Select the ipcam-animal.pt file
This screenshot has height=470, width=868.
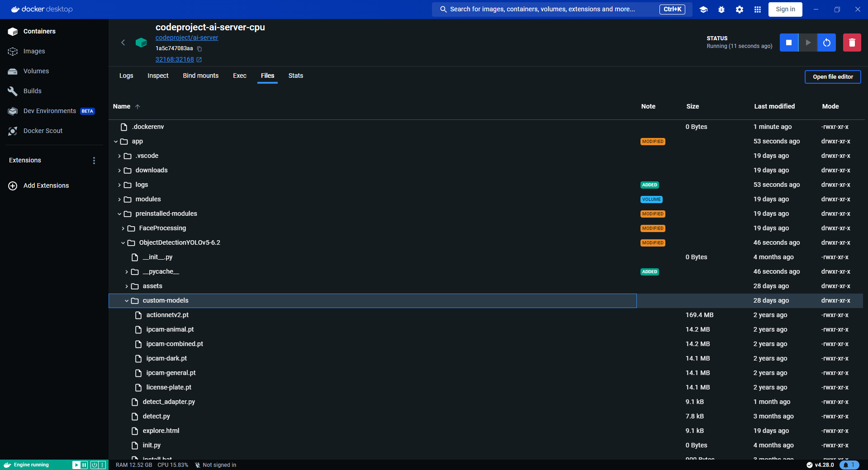click(x=170, y=330)
